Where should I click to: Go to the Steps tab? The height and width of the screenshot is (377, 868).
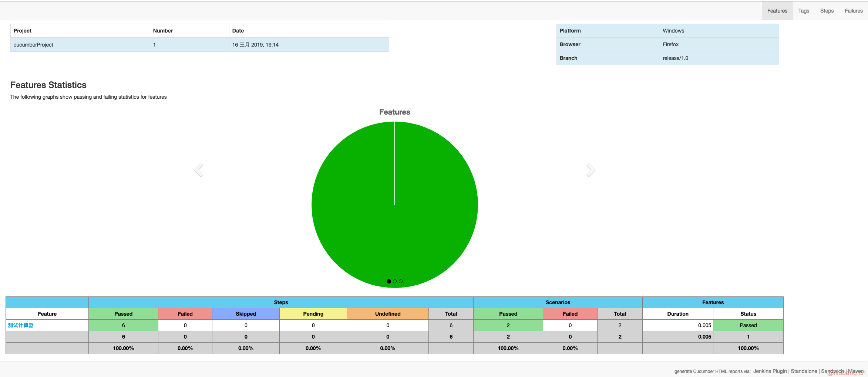[827, 11]
